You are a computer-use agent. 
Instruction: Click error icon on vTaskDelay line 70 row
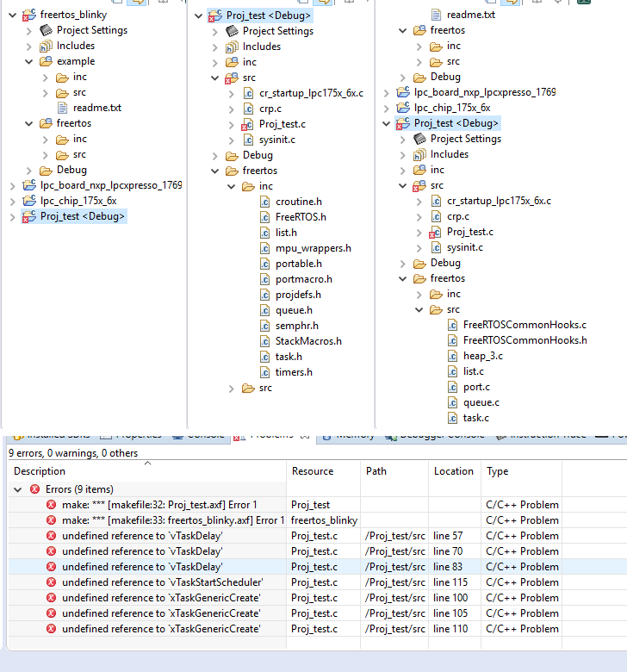(x=51, y=551)
